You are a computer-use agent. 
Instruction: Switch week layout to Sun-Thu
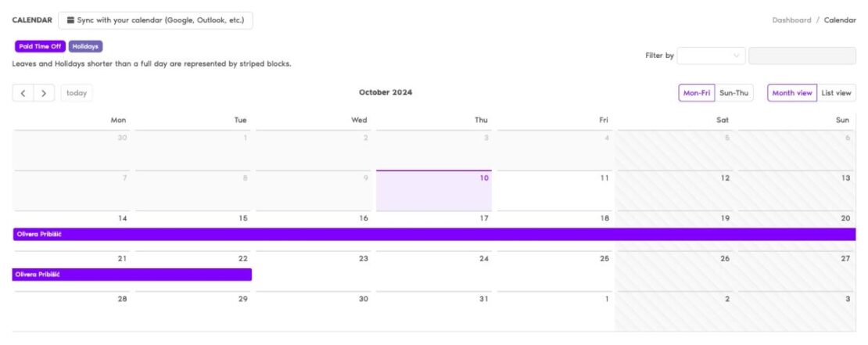[733, 93]
